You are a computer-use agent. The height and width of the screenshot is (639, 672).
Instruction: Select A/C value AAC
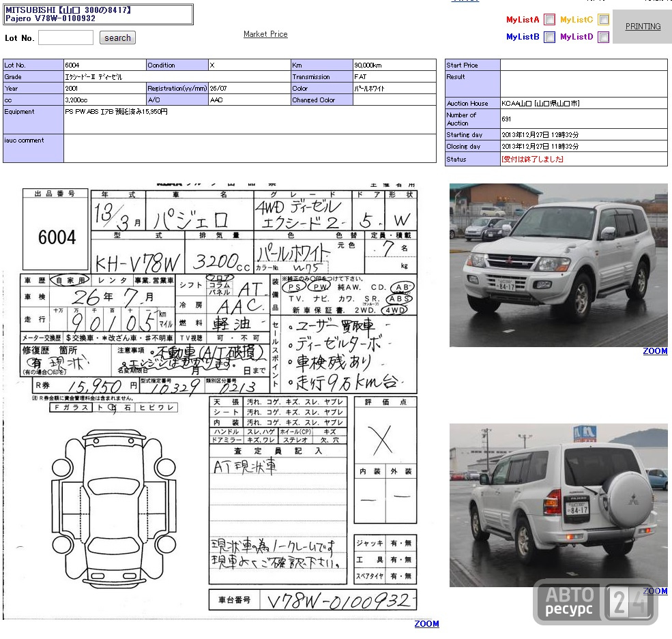pos(216,100)
